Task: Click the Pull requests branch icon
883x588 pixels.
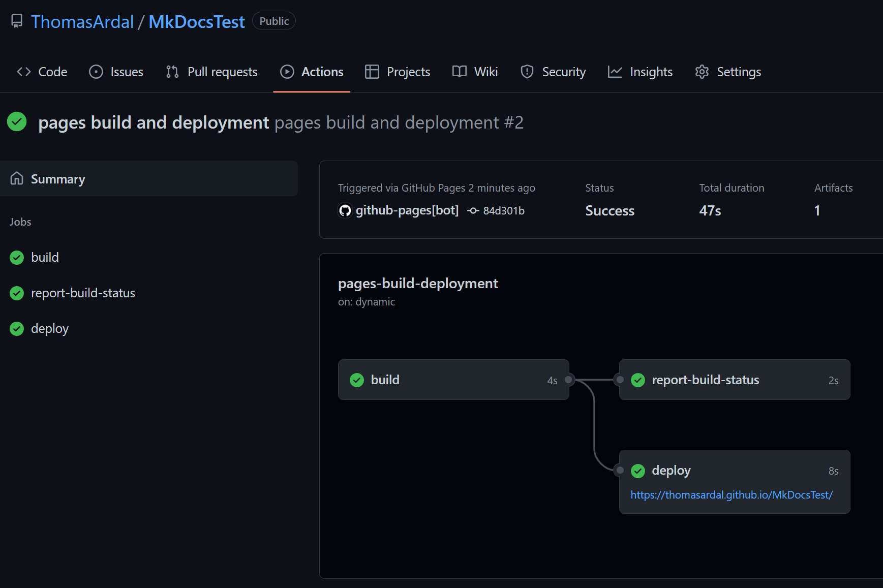Action: pyautogui.click(x=171, y=72)
